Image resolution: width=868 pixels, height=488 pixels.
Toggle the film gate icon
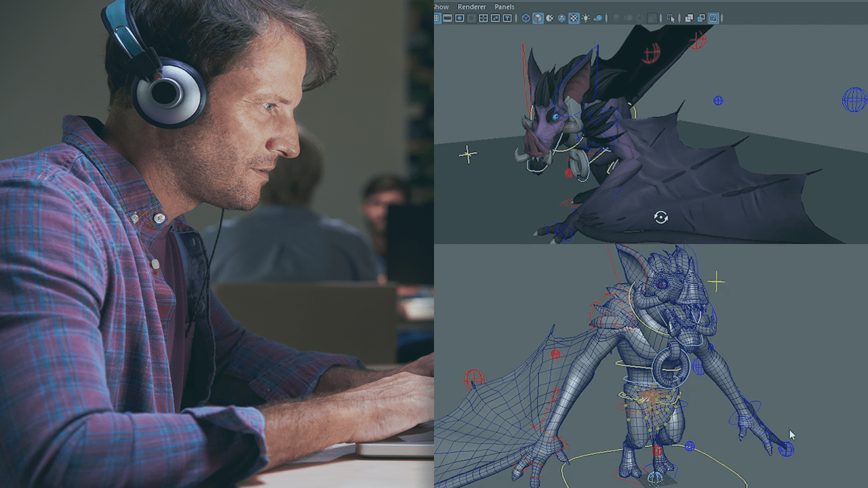pyautogui.click(x=448, y=18)
